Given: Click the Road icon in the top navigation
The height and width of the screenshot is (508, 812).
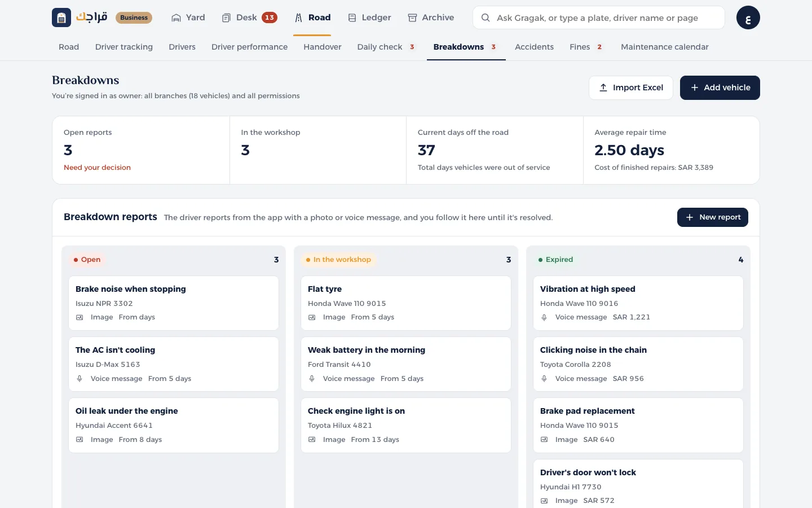Looking at the screenshot, I should (x=298, y=18).
